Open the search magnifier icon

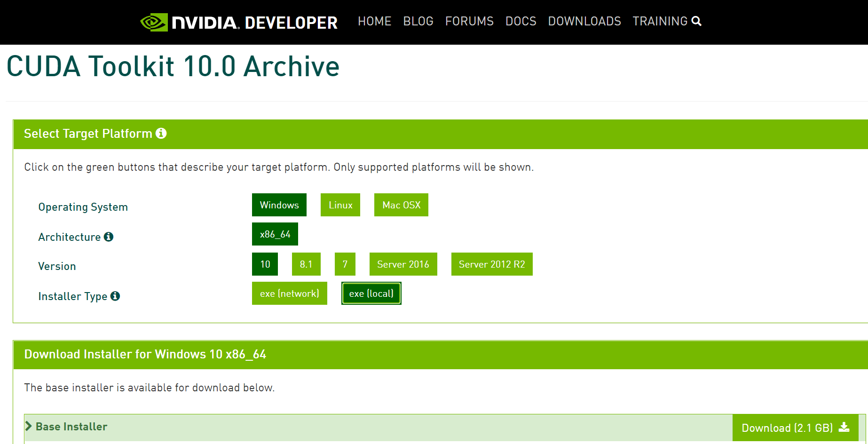[x=697, y=21]
